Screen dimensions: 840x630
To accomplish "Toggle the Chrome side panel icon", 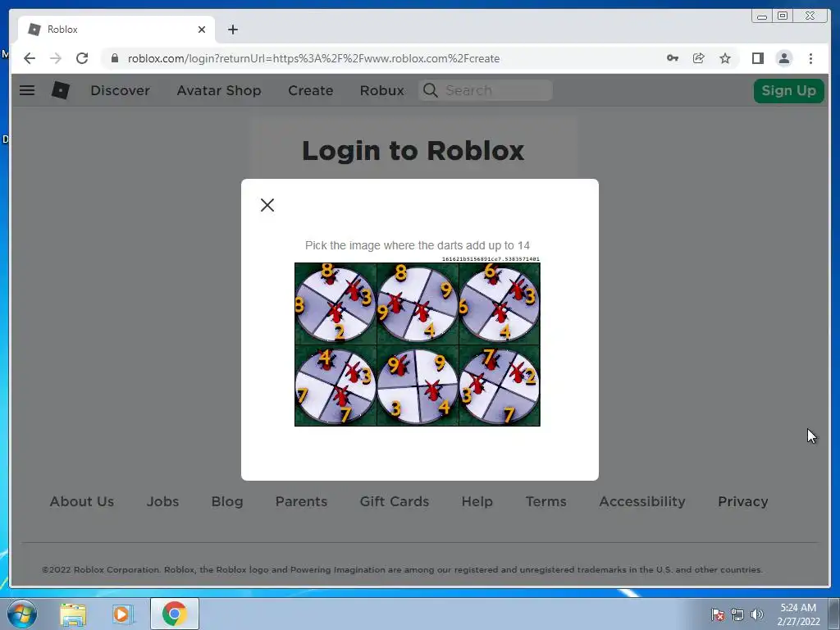I will tap(757, 58).
